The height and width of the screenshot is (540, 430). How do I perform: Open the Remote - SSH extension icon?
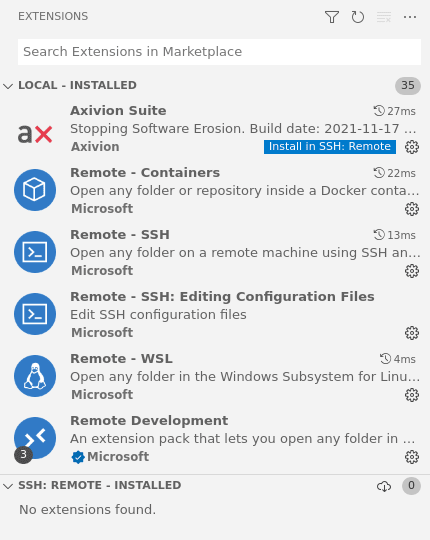pyautogui.click(x=35, y=252)
